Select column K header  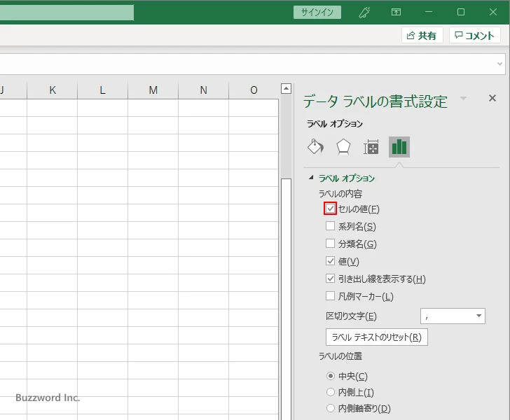click(53, 90)
